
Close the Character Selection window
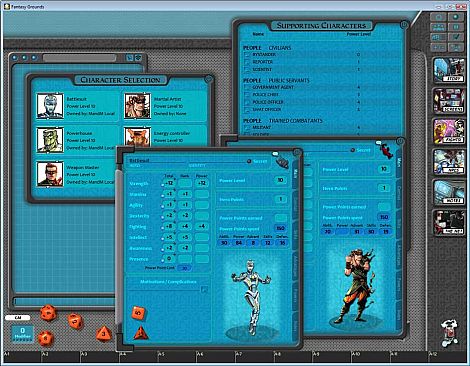[x=208, y=79]
